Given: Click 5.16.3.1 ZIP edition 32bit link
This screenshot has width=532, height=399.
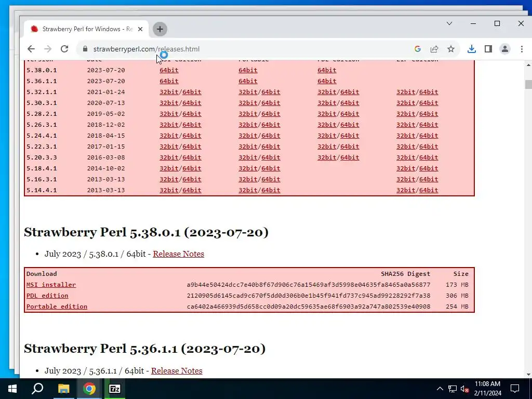Looking at the screenshot, I should 406,179.
